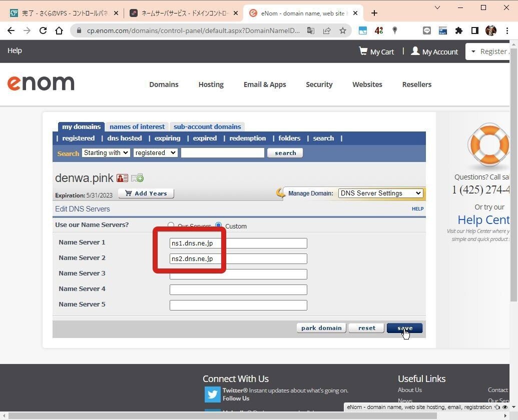Open the sub-account domains tab

pyautogui.click(x=207, y=126)
